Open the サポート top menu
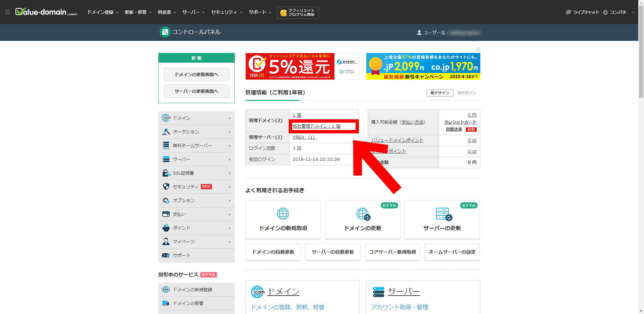Screen dimensions: 644x314 click(x=260, y=12)
